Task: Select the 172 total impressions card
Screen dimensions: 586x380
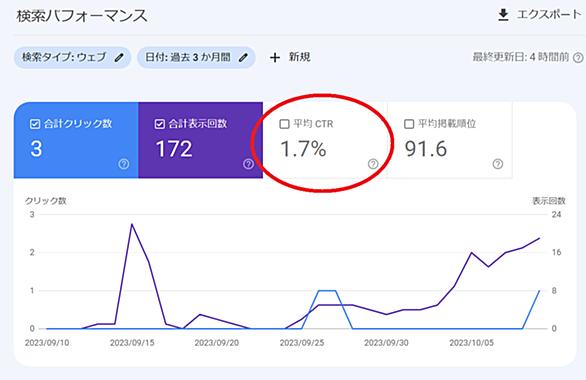Action: click(x=201, y=140)
